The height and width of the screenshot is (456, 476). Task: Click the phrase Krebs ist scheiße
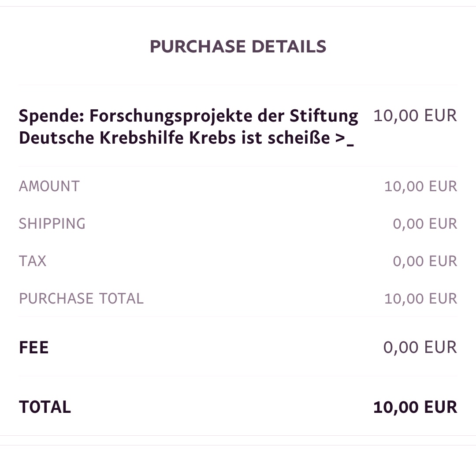(260, 138)
